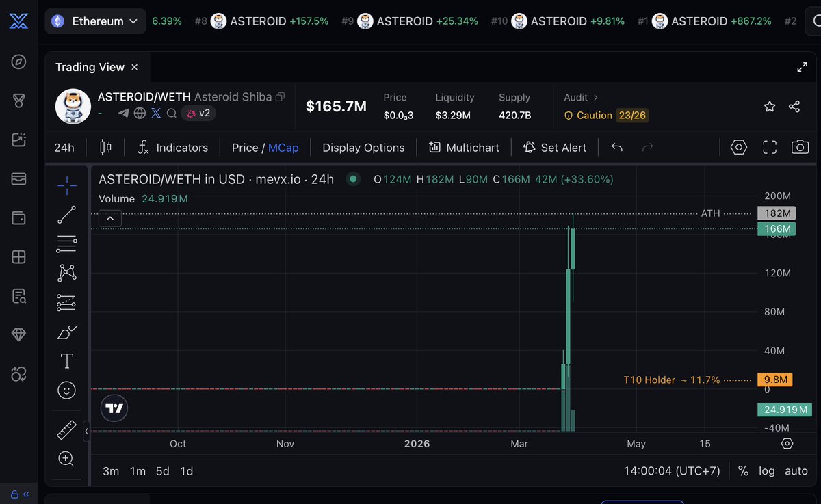Click the wallet sidebar icon
This screenshot has height=504, width=821.
(x=18, y=218)
